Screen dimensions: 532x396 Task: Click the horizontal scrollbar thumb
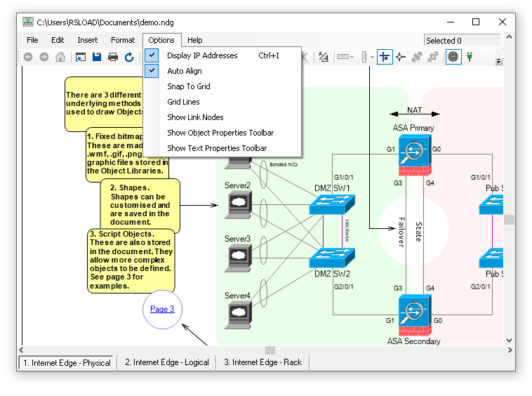(x=270, y=350)
